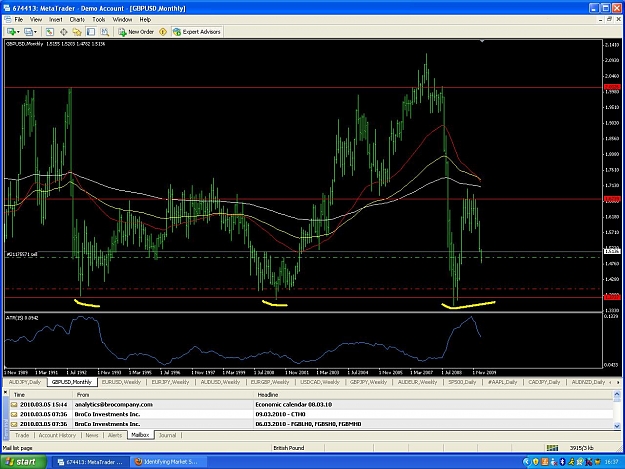Open the Mailbox terminal tab

point(140,435)
